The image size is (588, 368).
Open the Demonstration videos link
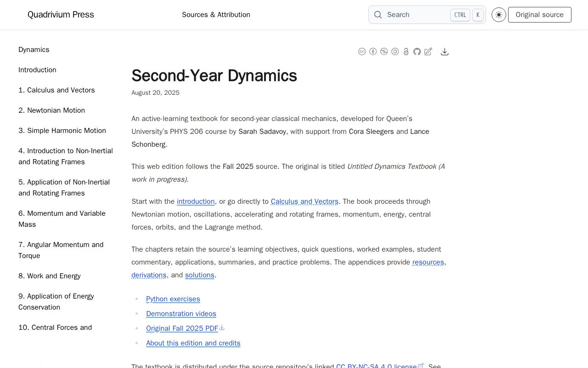tap(181, 314)
